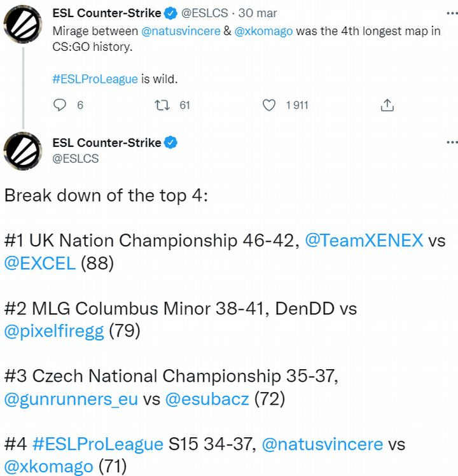Click the 30 mar tweet timestamp
Screen dimensions: 458x476
(x=258, y=13)
